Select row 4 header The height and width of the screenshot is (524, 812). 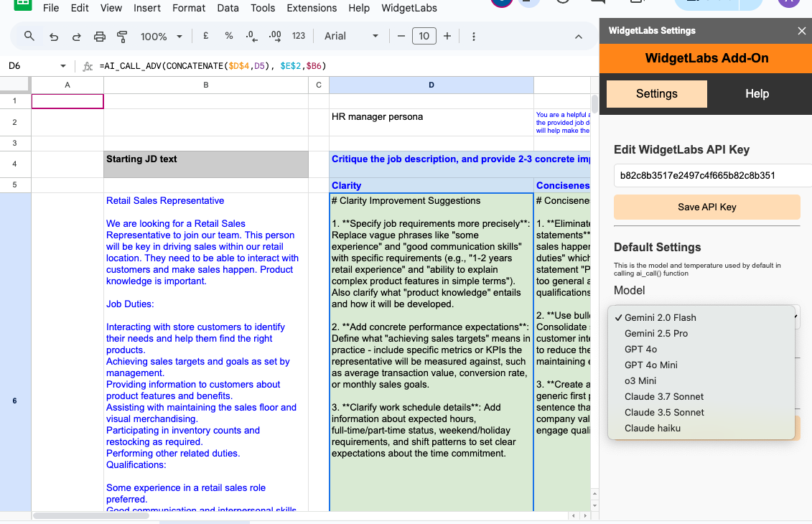tap(14, 164)
